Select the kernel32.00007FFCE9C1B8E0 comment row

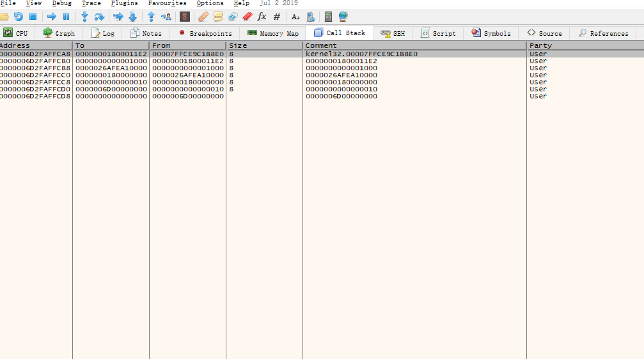(x=361, y=54)
